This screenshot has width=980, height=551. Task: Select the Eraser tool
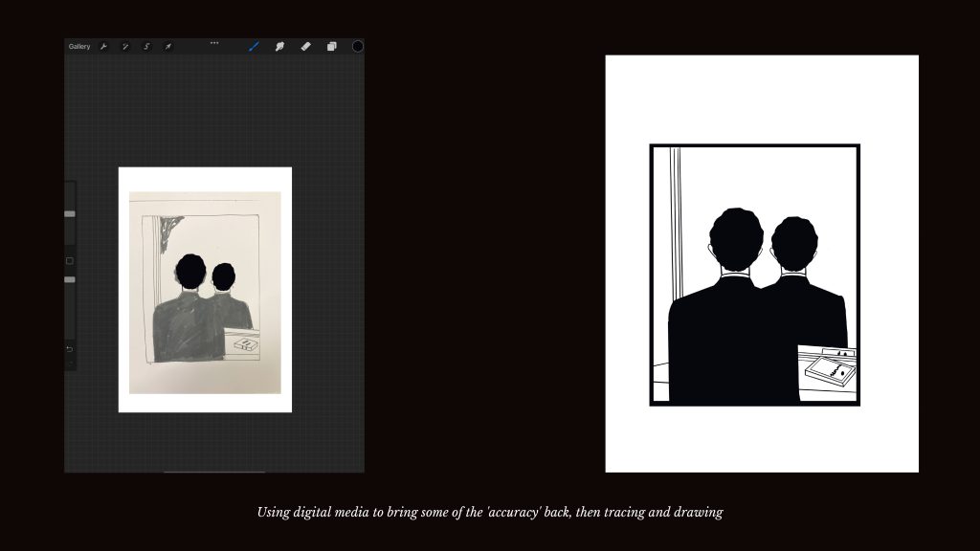click(305, 46)
